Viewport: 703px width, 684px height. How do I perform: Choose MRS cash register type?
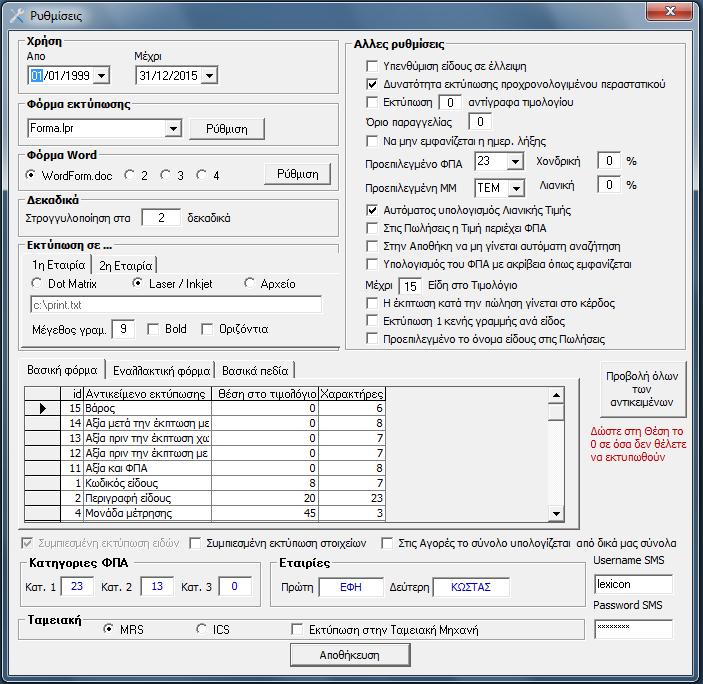coord(108,629)
